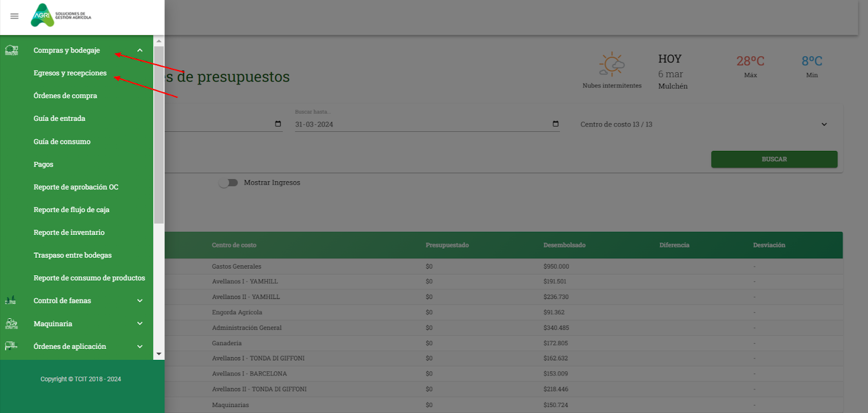Click the AGRI logo

[61, 15]
